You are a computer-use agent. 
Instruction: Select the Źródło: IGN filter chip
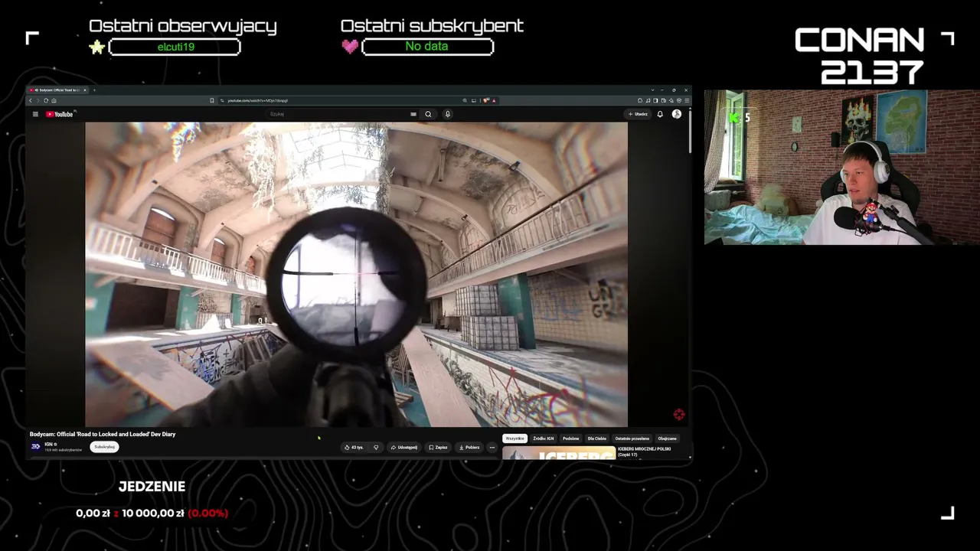pos(544,439)
